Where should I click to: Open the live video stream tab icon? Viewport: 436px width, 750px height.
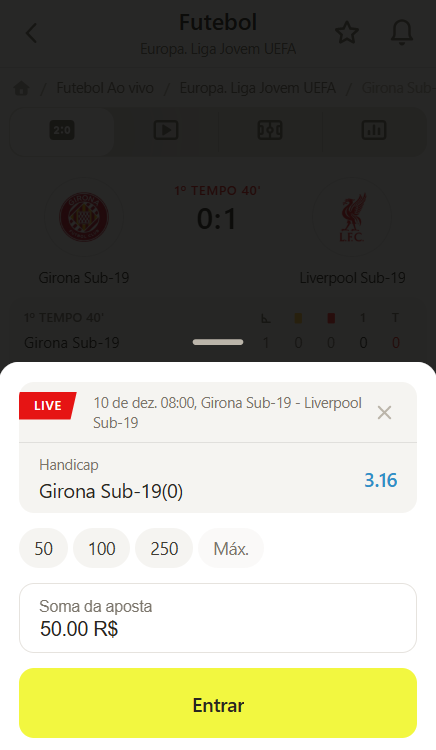coord(166,130)
